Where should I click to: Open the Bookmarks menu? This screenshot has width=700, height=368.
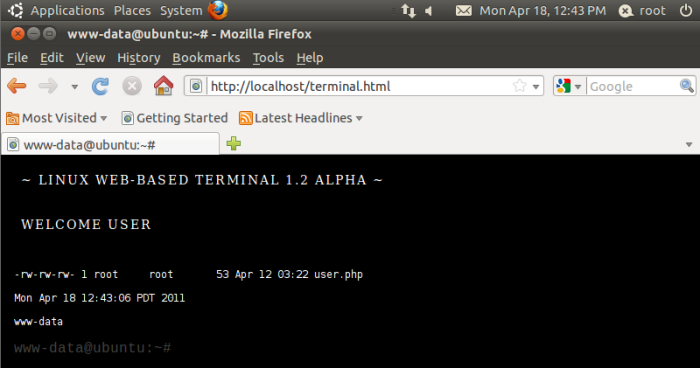click(x=206, y=58)
